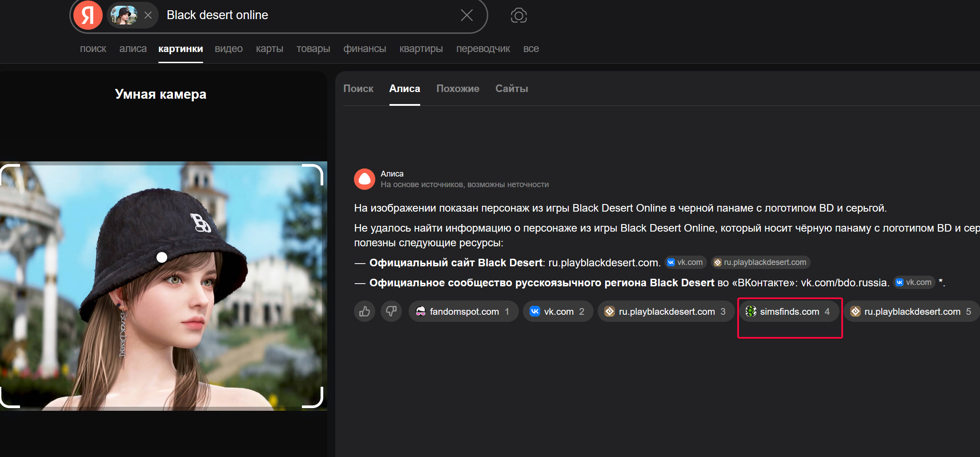Like Alisa's answer with thumbs up

pos(365,311)
